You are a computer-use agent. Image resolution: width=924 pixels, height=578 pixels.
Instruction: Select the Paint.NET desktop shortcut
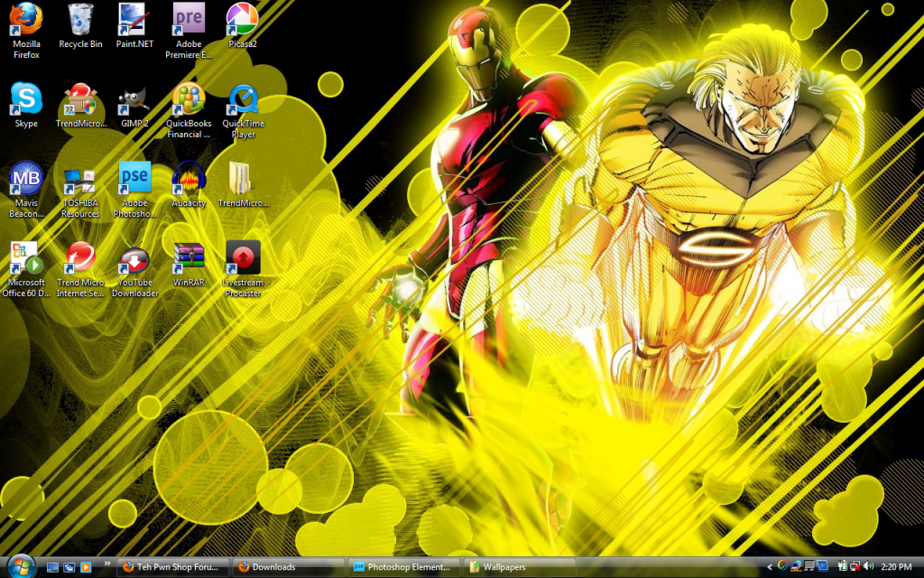tap(134, 26)
